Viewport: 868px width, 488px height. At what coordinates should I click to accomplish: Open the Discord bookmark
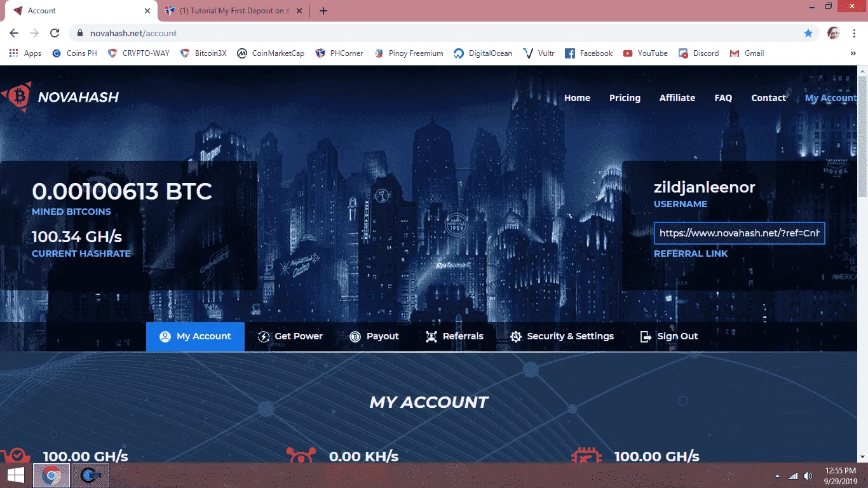pyautogui.click(x=698, y=53)
